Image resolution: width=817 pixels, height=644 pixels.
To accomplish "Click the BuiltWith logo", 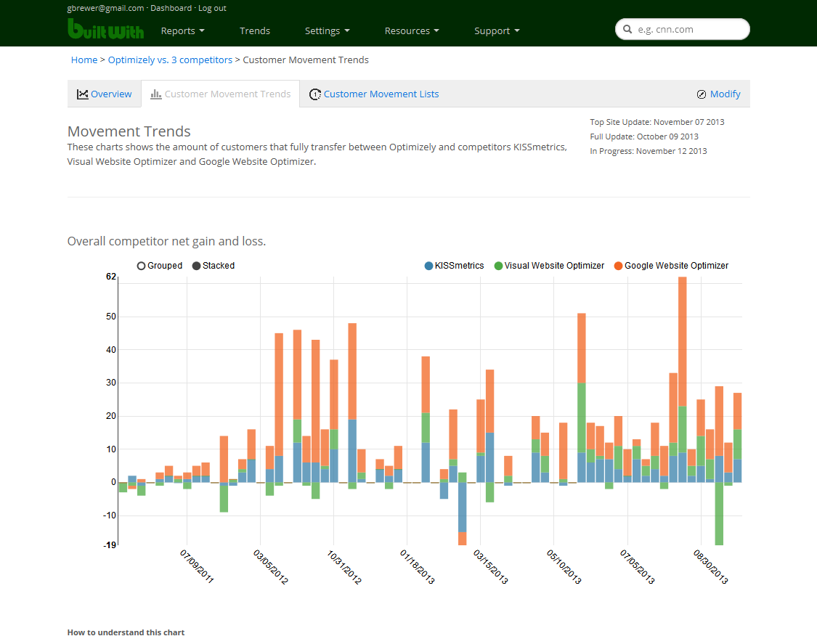I will (106, 29).
